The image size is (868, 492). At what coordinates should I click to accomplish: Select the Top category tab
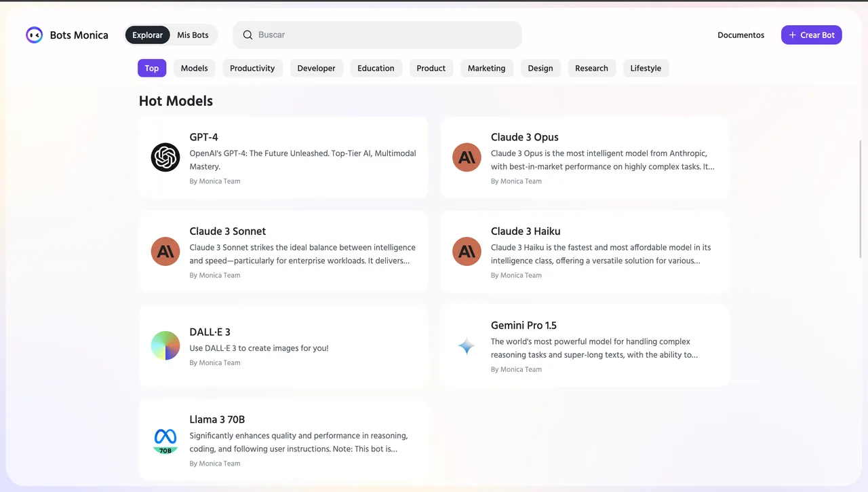[x=152, y=68]
